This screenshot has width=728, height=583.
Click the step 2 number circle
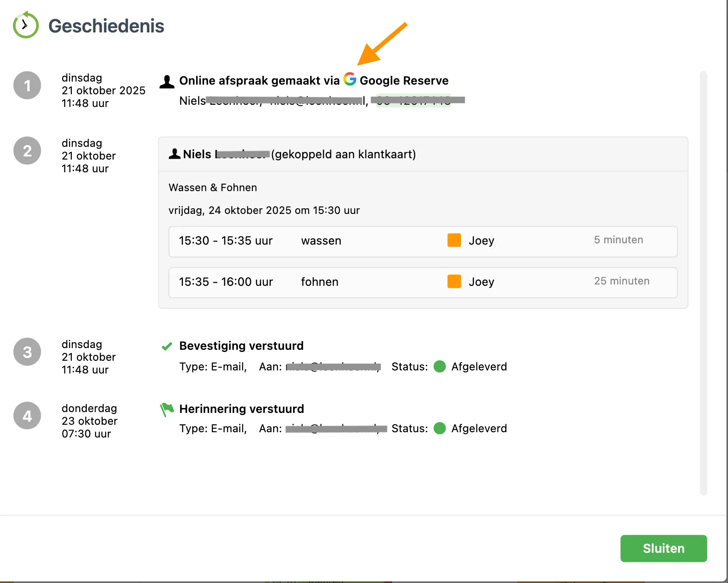[x=27, y=151]
